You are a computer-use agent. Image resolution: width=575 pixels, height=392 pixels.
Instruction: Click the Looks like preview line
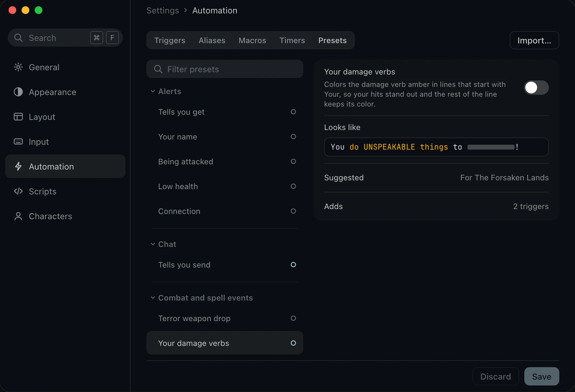[x=436, y=147]
